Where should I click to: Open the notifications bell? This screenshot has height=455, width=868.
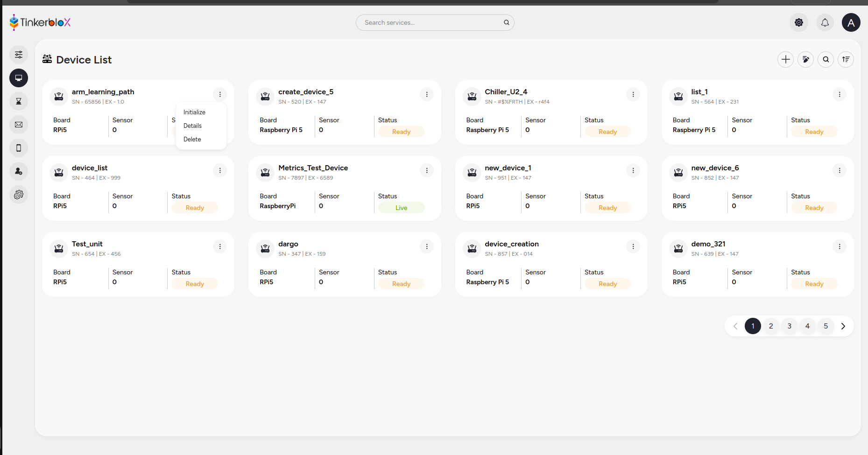[825, 22]
